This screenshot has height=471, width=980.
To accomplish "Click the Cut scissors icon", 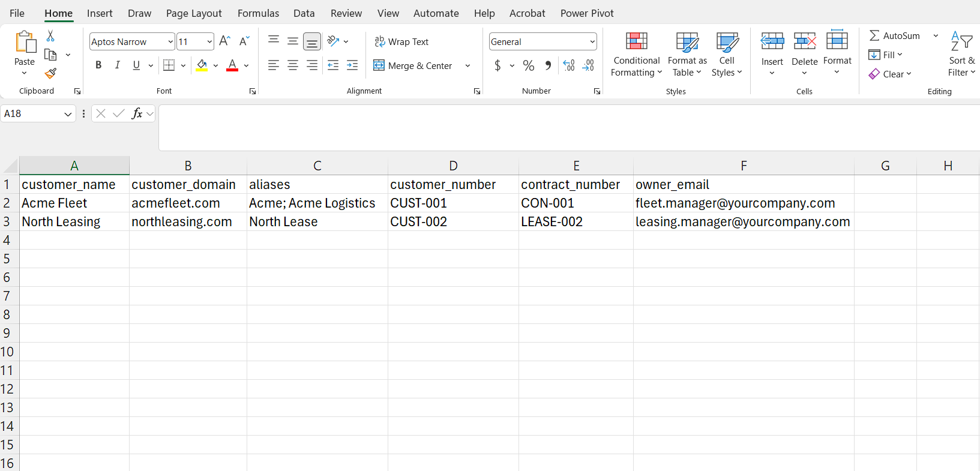I will (50, 36).
